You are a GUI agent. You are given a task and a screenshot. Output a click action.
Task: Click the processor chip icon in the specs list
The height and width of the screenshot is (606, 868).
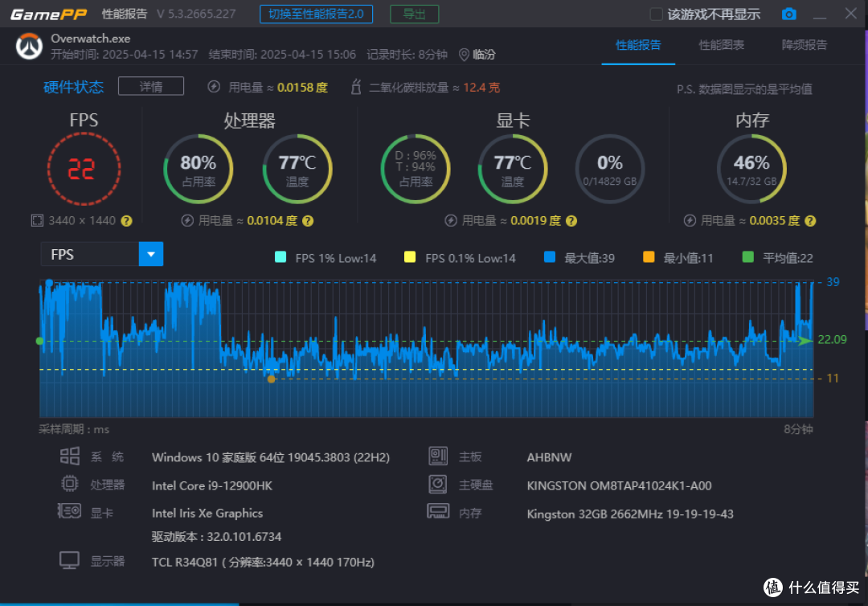point(70,484)
